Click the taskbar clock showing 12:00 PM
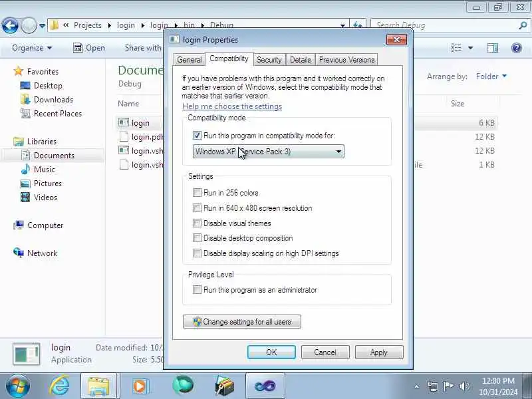 (498, 386)
